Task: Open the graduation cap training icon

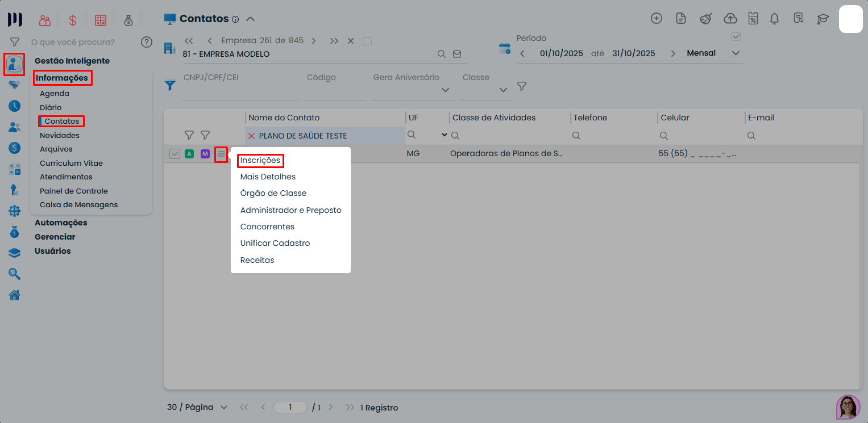Action: (823, 19)
